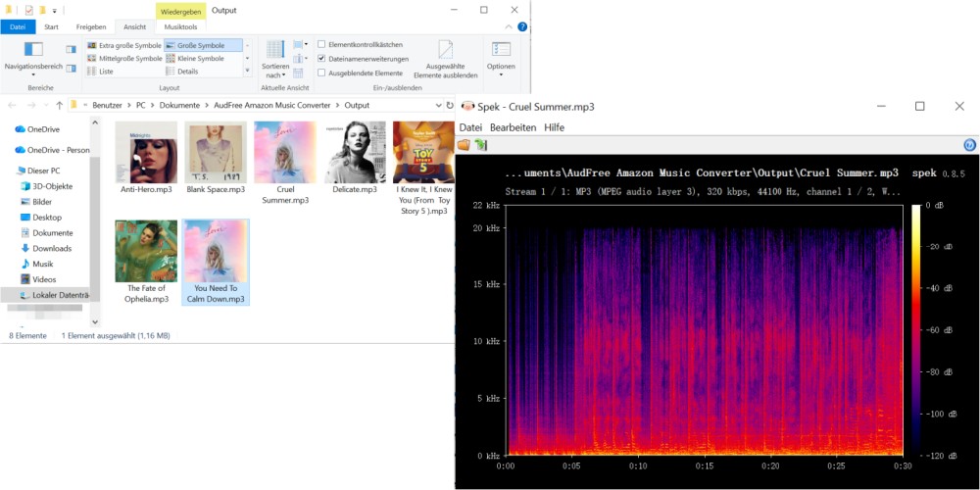Open Explorer help question mark
This screenshot has width=980, height=490.
tap(522, 26)
